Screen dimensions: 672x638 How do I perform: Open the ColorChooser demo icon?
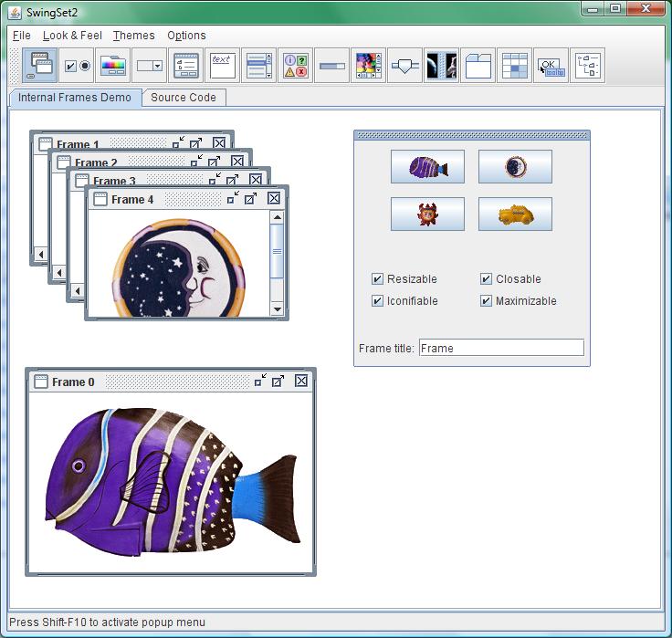click(113, 66)
